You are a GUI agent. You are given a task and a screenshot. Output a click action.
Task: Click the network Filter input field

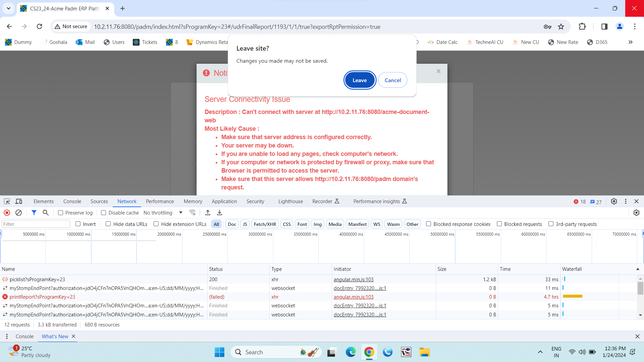pyautogui.click(x=36, y=224)
